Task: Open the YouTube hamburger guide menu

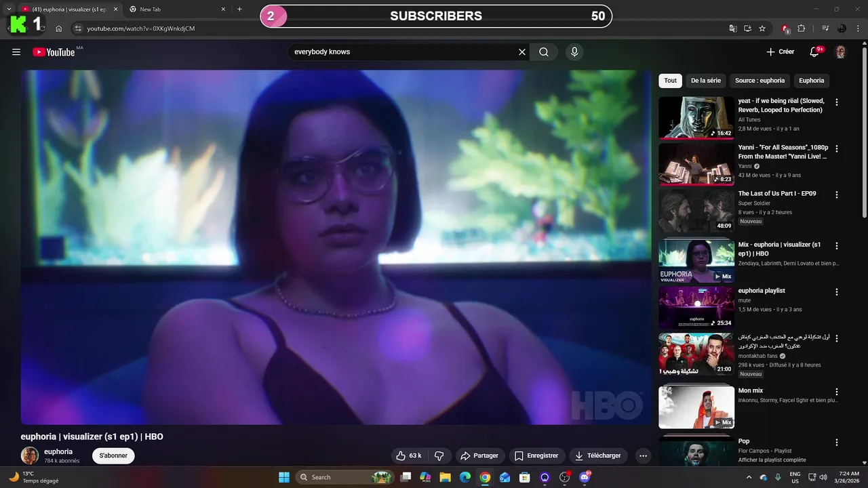Action: 16,52
